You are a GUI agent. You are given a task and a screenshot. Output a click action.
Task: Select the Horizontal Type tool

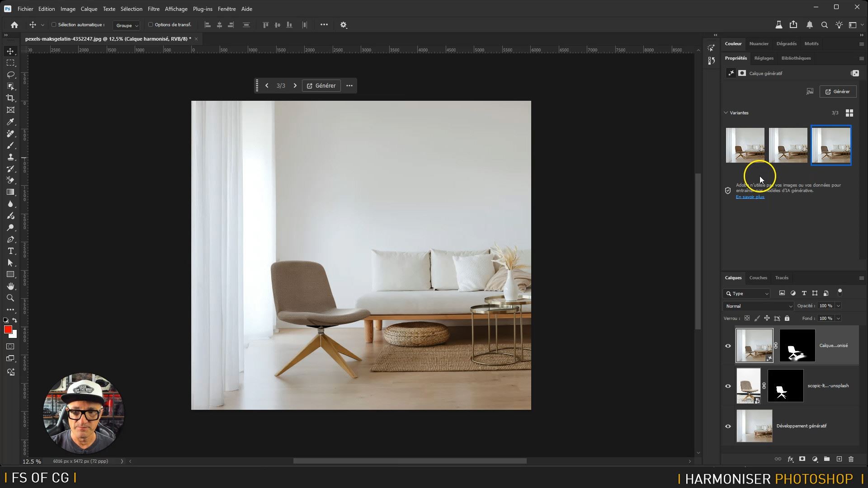pos(10,251)
